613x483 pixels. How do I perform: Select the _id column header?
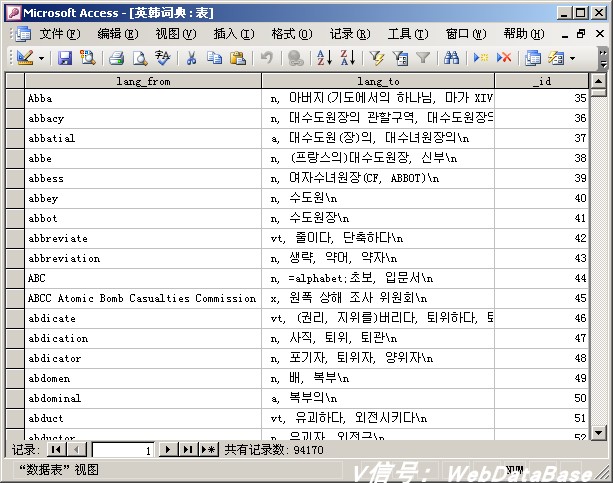pyautogui.click(x=541, y=81)
